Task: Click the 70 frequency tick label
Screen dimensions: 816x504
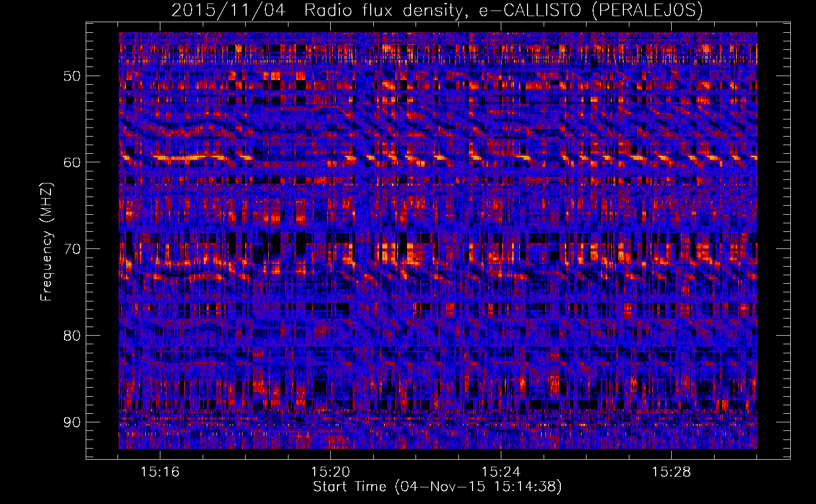Action: coord(72,249)
